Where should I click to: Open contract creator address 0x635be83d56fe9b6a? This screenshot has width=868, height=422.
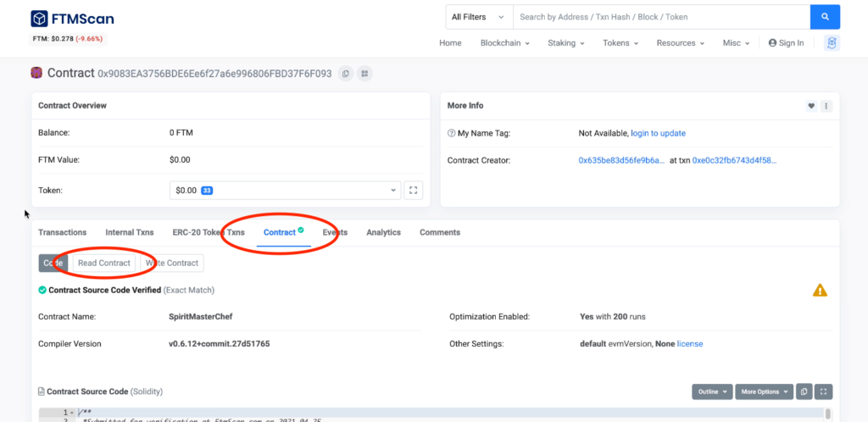[621, 160]
